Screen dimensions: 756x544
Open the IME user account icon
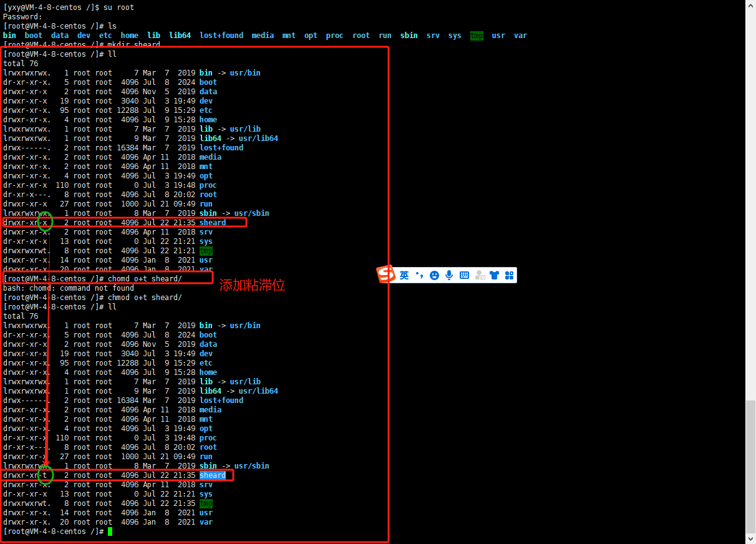(480, 275)
